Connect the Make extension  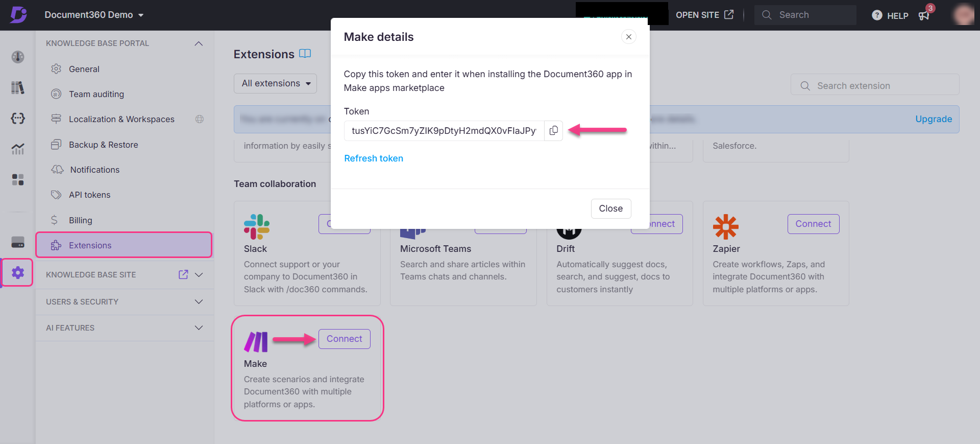click(345, 339)
